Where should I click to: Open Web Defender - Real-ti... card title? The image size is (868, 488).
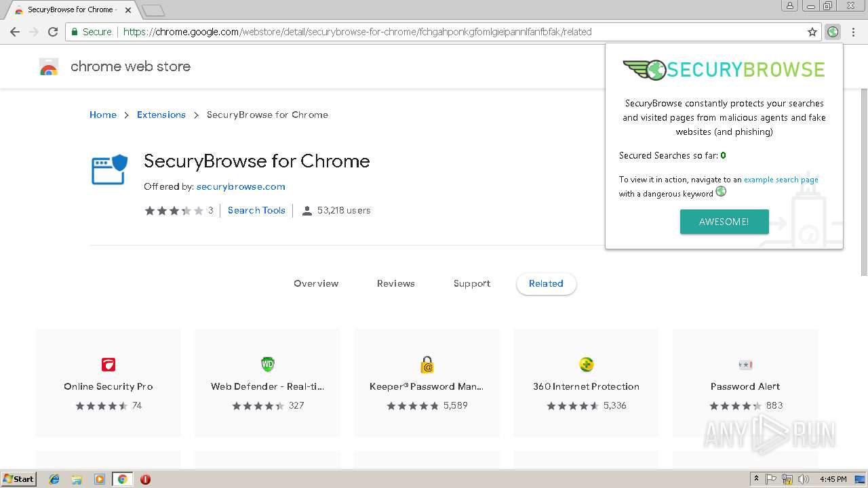coord(268,386)
